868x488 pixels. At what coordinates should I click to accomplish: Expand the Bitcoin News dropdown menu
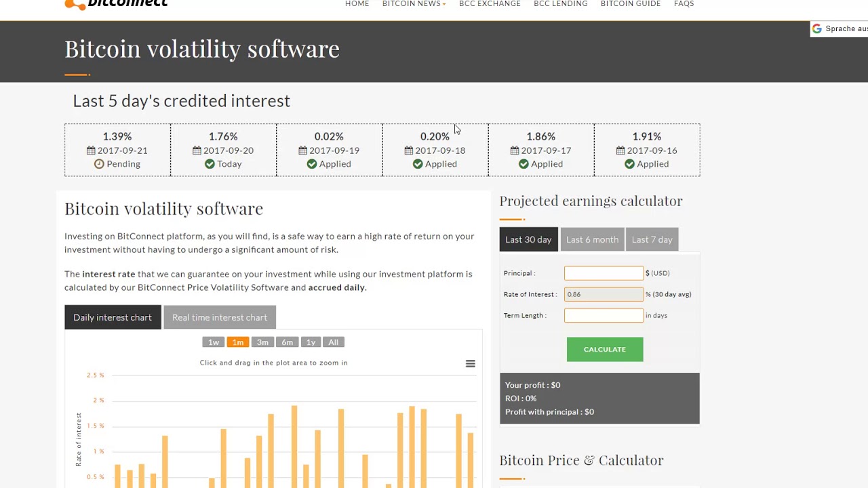pos(414,4)
